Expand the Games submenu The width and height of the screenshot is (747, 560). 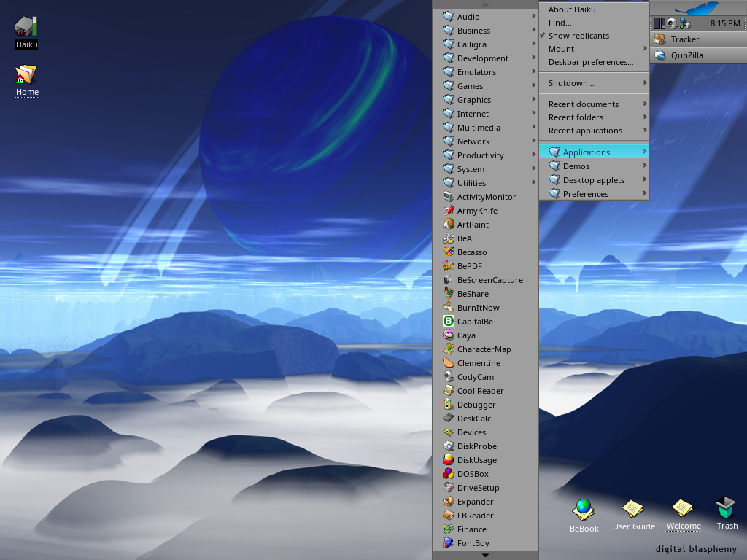tap(485, 86)
